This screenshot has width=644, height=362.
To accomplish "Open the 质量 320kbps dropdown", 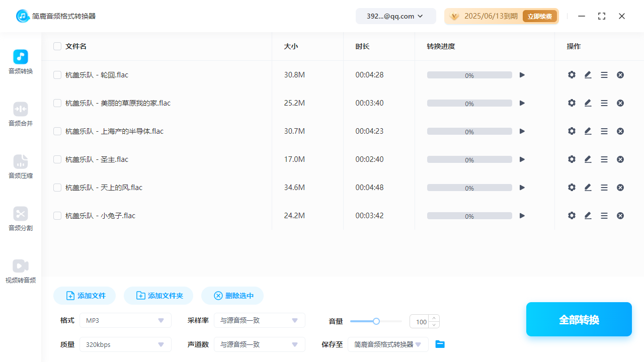I will coord(125,344).
